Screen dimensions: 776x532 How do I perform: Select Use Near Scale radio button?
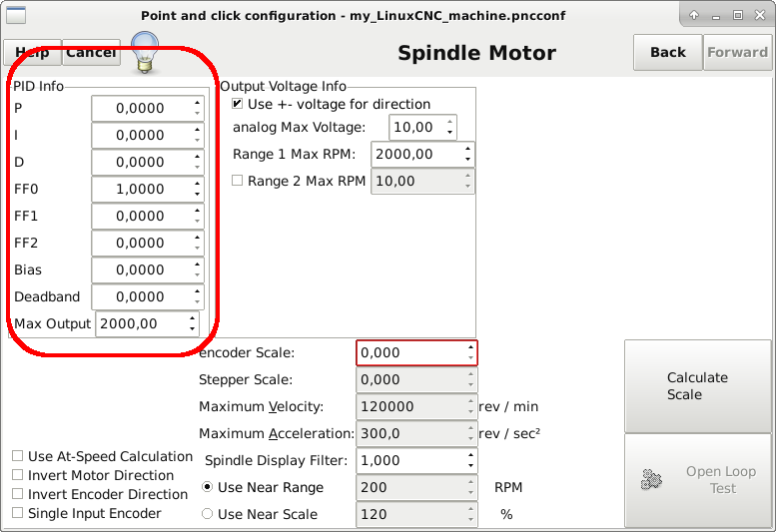(208, 514)
